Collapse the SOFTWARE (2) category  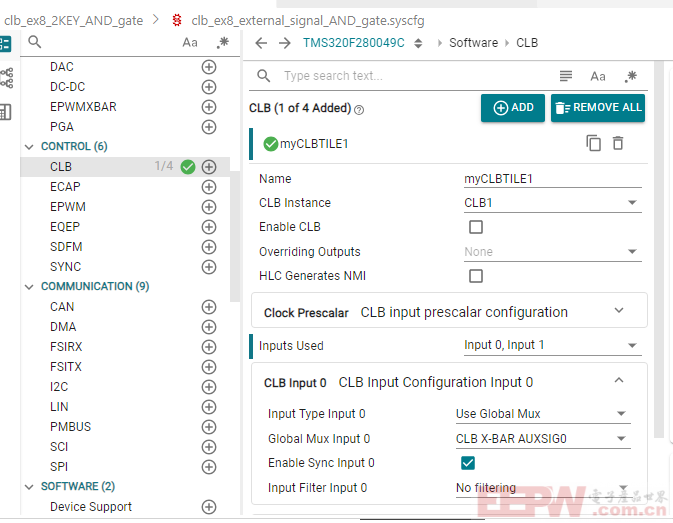coord(29,487)
